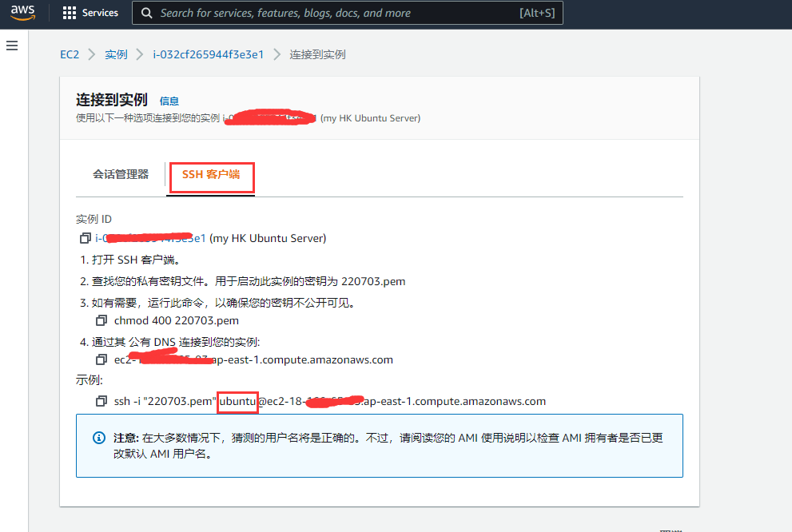
Task: Copy the public DNS address
Action: [101, 359]
